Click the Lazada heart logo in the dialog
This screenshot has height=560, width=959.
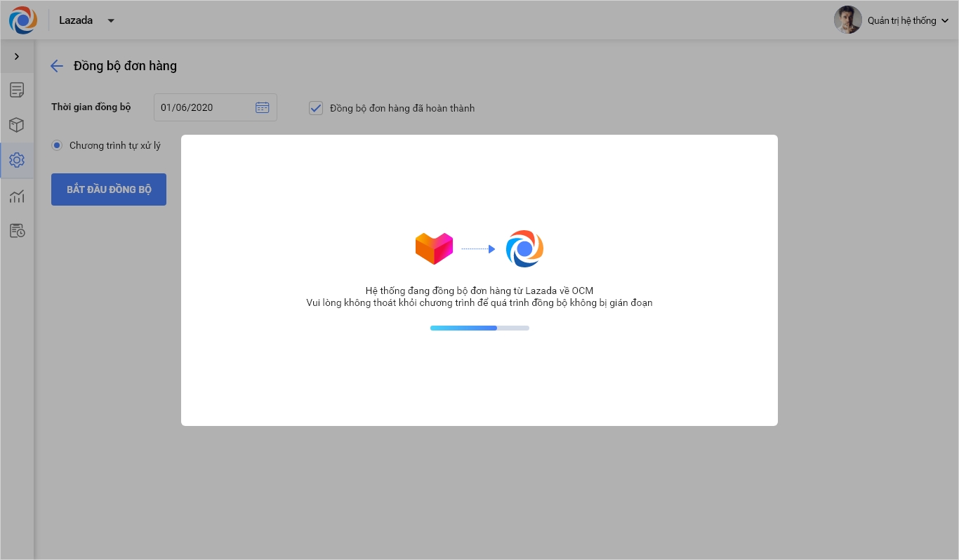click(x=434, y=248)
